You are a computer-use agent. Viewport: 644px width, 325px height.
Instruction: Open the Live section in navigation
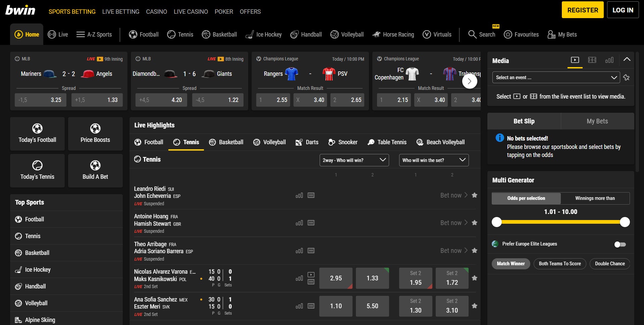pos(58,34)
